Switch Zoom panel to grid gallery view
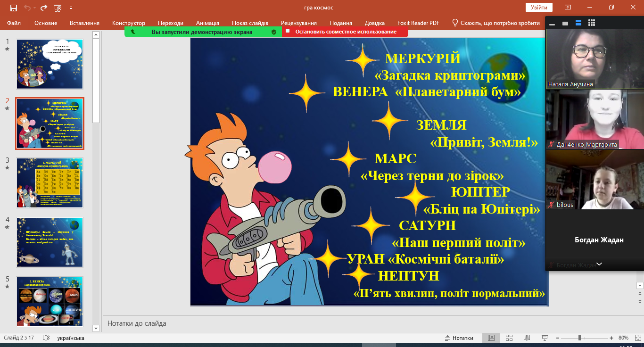Image resolution: width=644 pixels, height=347 pixels. [592, 23]
